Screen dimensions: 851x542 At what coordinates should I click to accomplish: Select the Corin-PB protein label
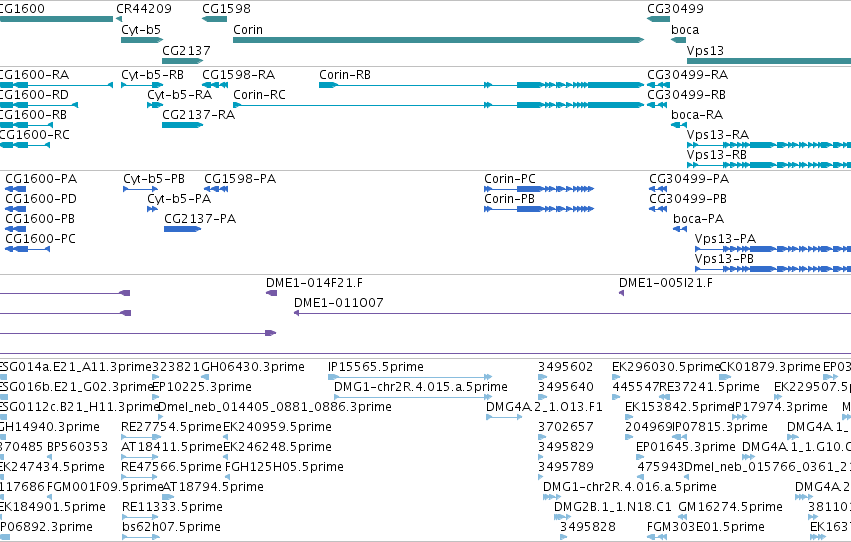pyautogui.click(x=510, y=199)
